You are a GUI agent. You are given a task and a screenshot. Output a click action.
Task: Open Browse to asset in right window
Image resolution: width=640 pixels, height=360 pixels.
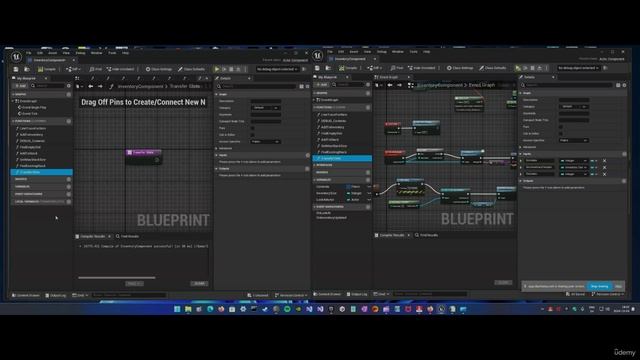[x=328, y=68]
